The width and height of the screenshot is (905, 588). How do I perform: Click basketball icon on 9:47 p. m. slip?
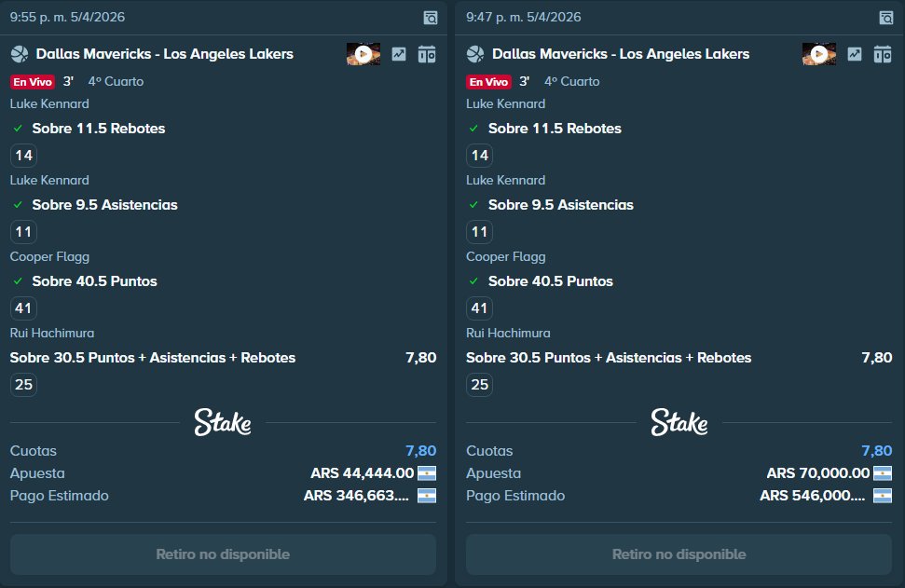(x=475, y=54)
